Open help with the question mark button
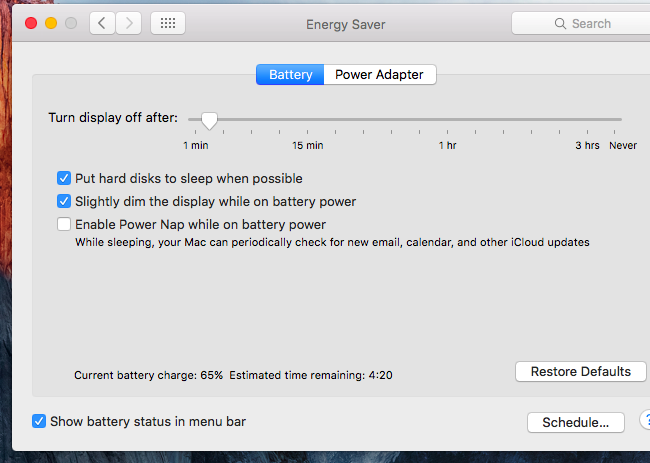This screenshot has width=650, height=463. 645,421
